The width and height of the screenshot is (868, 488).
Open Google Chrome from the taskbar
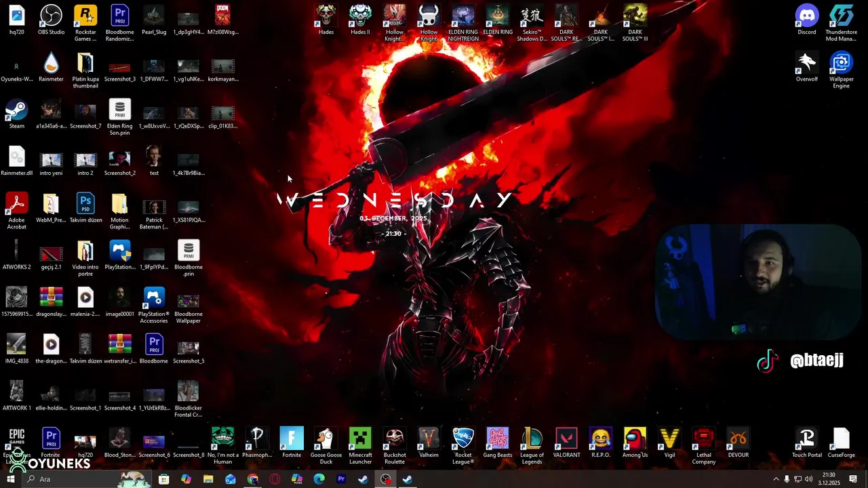253,479
